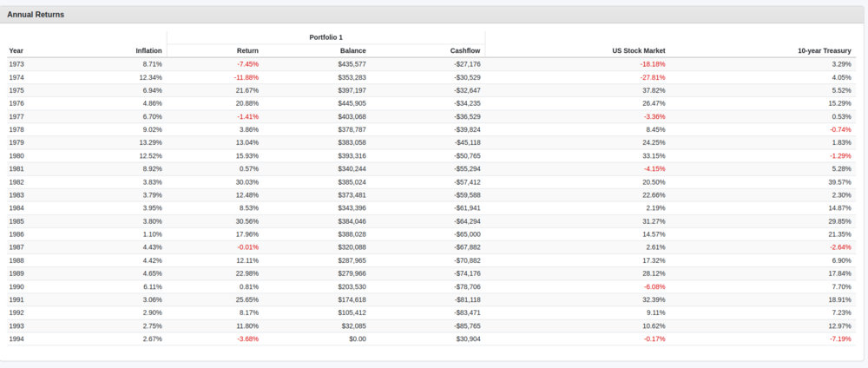Click the Cashflow column header

tap(465, 50)
